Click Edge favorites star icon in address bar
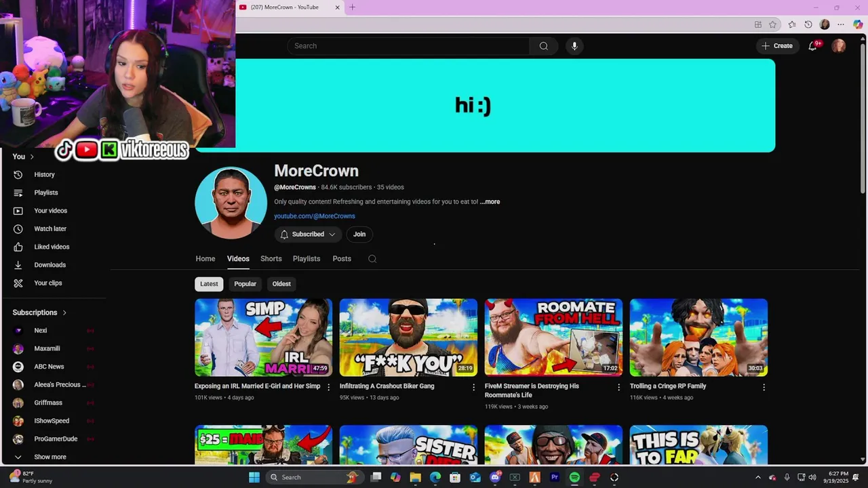Screen dimensions: 868x488 coord(772,24)
